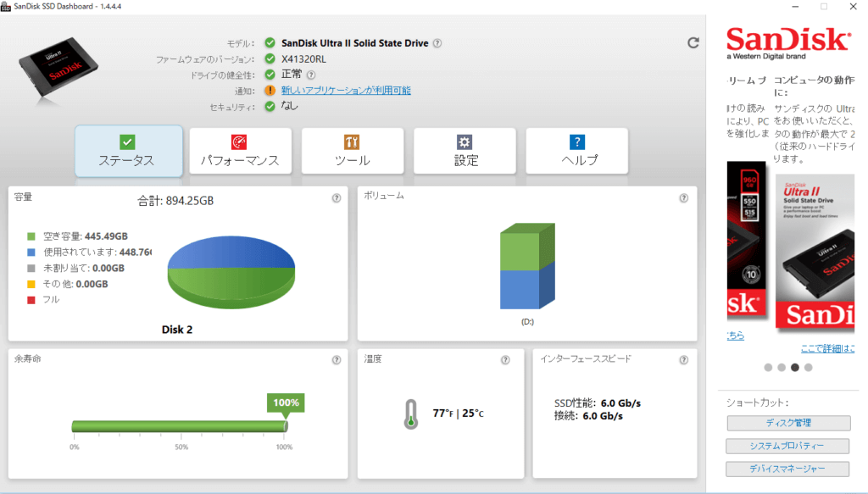Select the second carousel dot
The image size is (868, 494).
[x=781, y=367]
